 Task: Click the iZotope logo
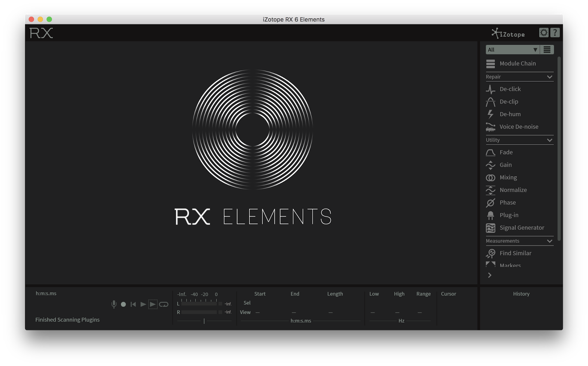click(x=508, y=33)
